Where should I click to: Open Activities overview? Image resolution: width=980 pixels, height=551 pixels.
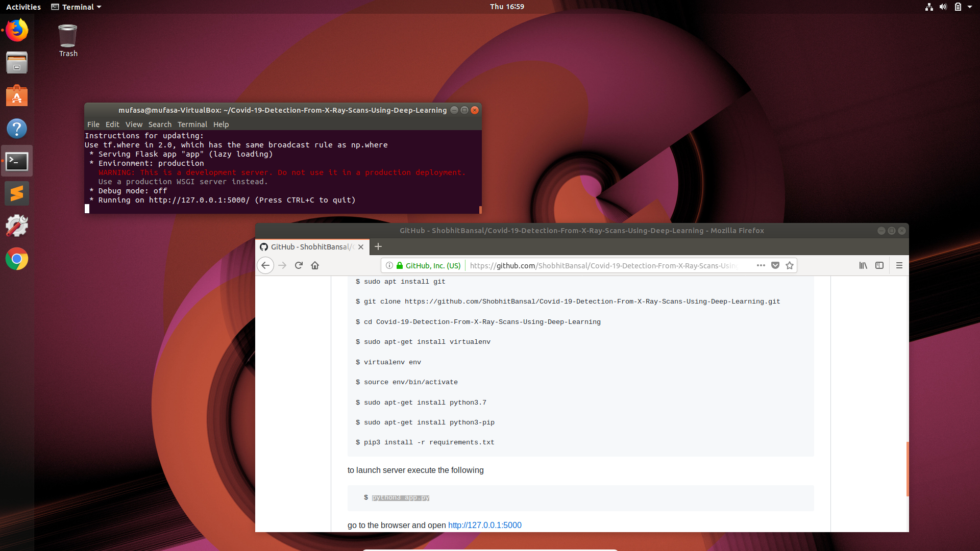(23, 7)
